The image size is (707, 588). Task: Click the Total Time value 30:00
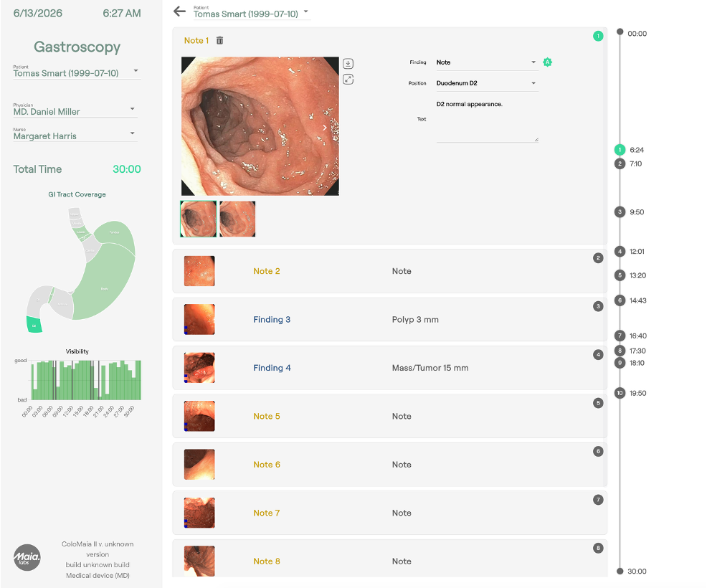point(127,169)
